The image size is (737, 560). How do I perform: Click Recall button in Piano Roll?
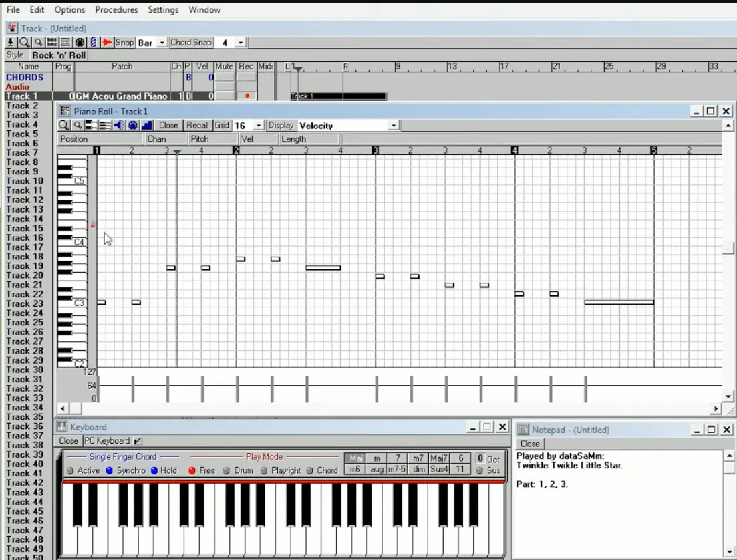coord(198,126)
